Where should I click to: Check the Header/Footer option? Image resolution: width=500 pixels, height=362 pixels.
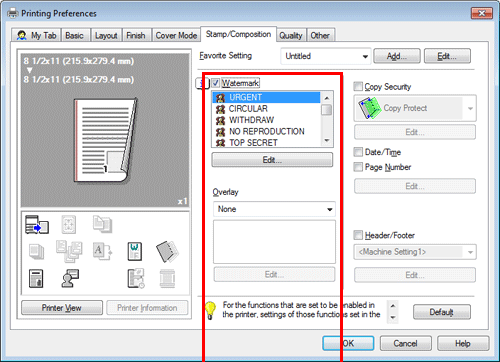click(x=358, y=235)
